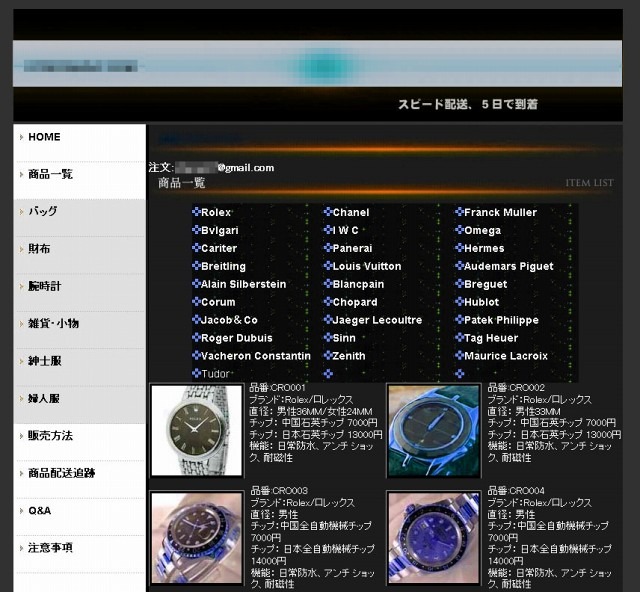Viewport: 640px width, 592px height.
Task: Open the 注意事項 page
Action: point(50,548)
